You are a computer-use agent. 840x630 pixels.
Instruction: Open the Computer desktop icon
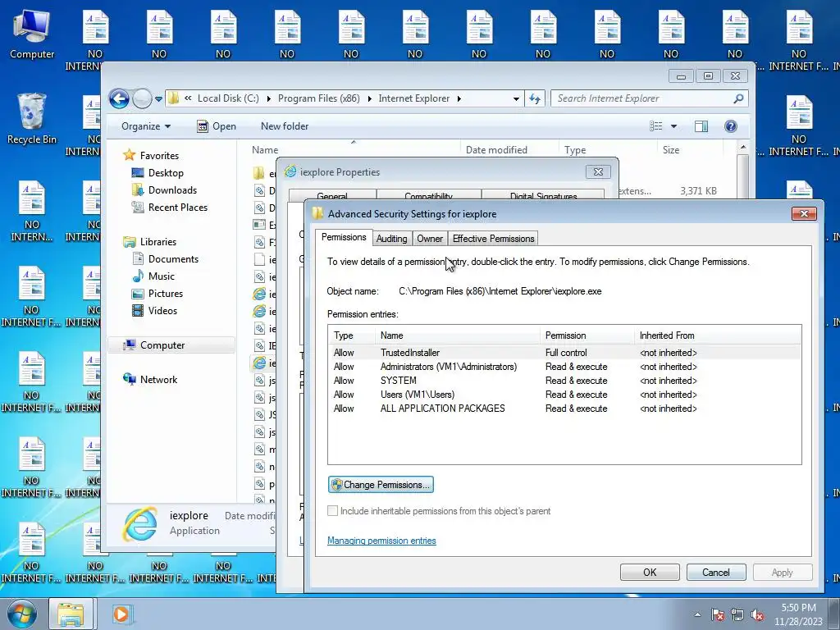[x=32, y=34]
